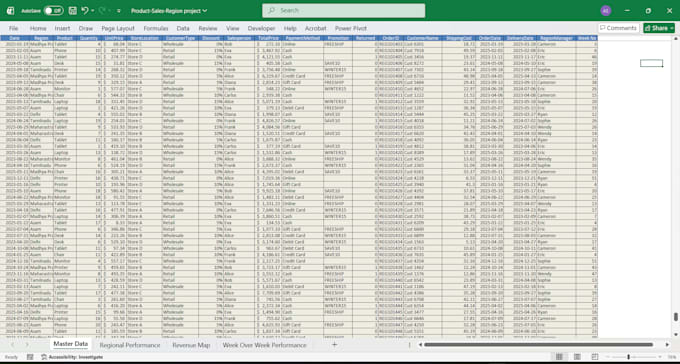The height and width of the screenshot is (364, 680).
Task: Open the Revenue Map sheet tab
Action: [191, 345]
